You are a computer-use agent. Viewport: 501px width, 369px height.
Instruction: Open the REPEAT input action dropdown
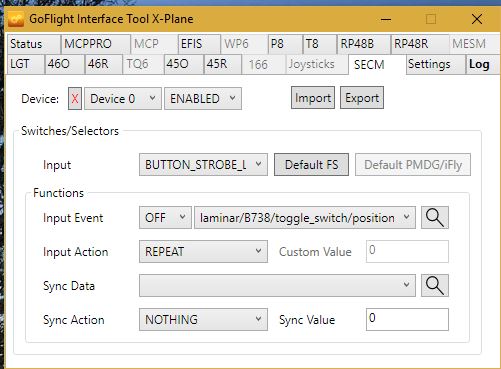(x=203, y=252)
